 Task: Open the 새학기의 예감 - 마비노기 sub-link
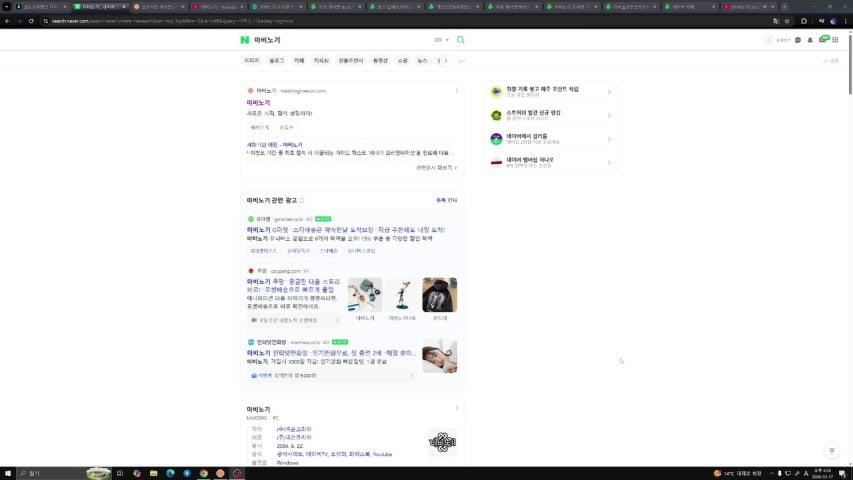click(274, 145)
